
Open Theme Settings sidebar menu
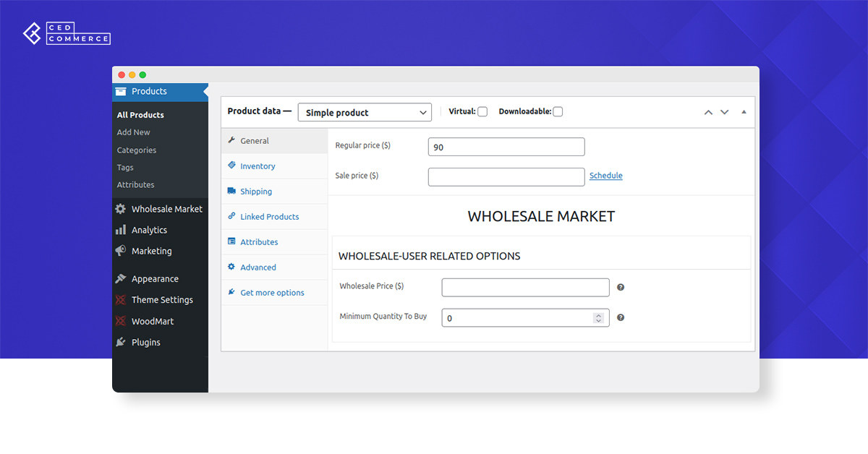(160, 300)
